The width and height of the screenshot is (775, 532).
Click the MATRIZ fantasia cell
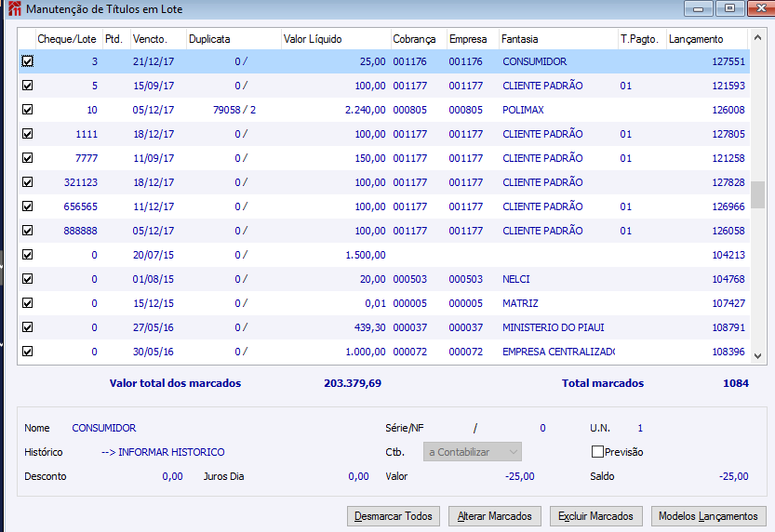point(520,304)
